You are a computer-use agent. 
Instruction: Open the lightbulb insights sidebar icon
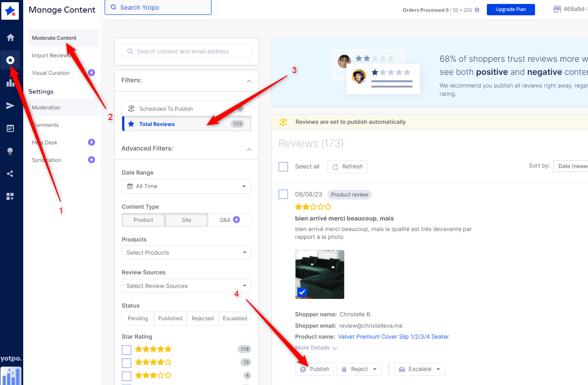(x=11, y=151)
